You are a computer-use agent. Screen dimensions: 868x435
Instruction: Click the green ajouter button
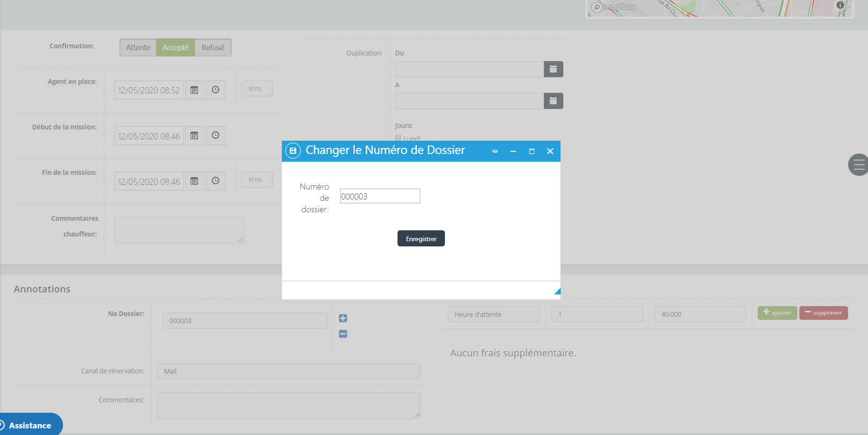(x=777, y=313)
